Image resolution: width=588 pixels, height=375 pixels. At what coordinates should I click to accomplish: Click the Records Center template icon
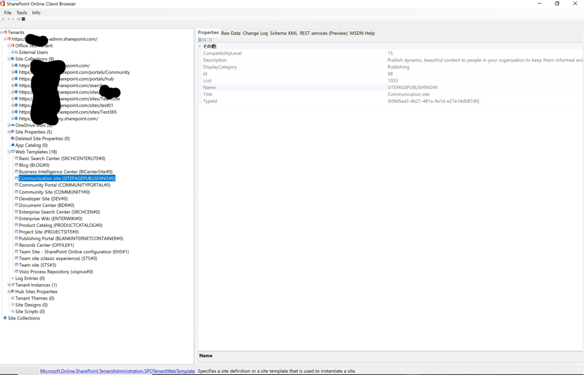16,245
